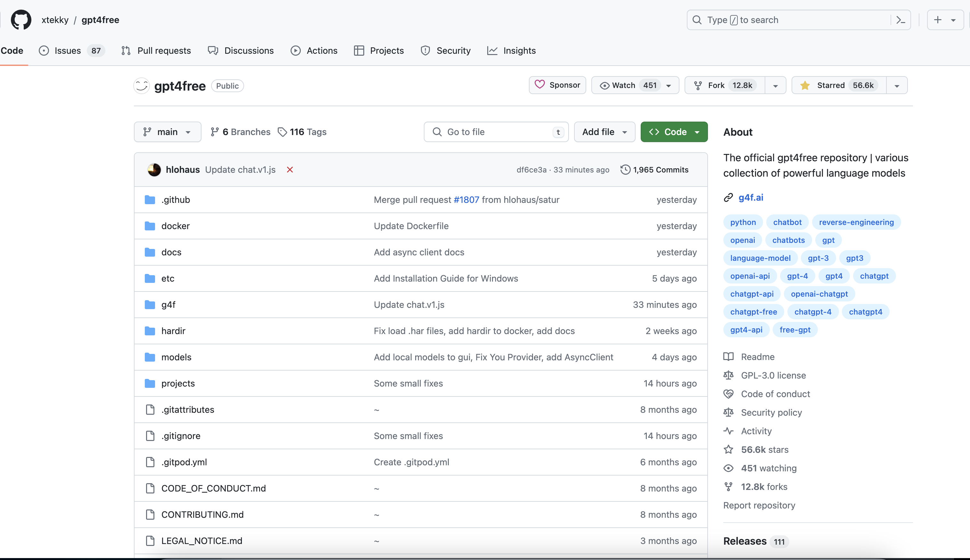
Task: Click the commit history clock icon
Action: pyautogui.click(x=625, y=170)
